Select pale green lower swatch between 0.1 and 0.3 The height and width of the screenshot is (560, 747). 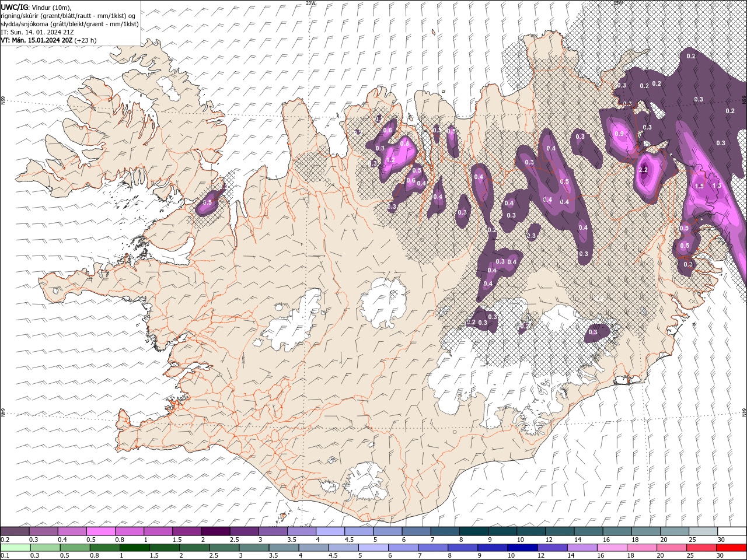click(15, 548)
